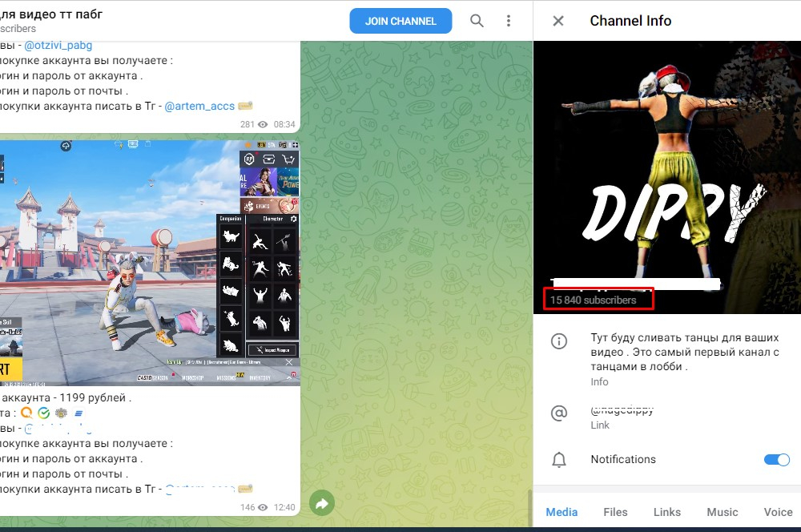Image resolution: width=801 pixels, height=532 pixels.
Task: Search messages with the magnifier icon
Action: tap(477, 21)
